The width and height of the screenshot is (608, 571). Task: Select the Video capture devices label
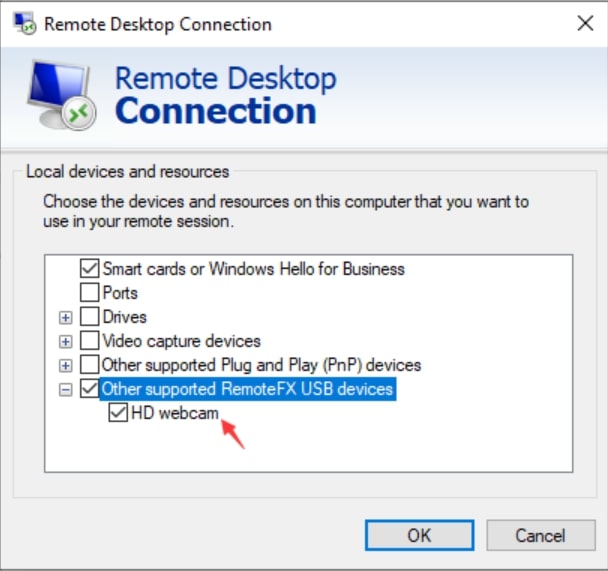pos(182,341)
